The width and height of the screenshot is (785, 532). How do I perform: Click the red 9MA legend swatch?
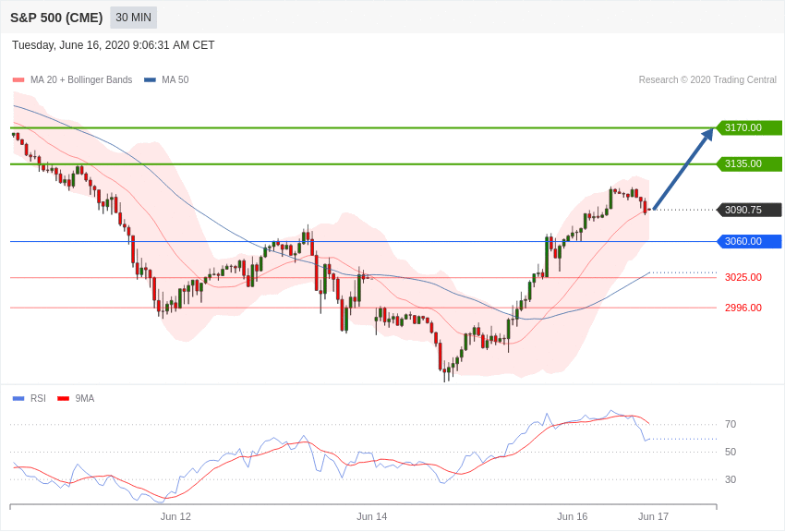click(63, 399)
